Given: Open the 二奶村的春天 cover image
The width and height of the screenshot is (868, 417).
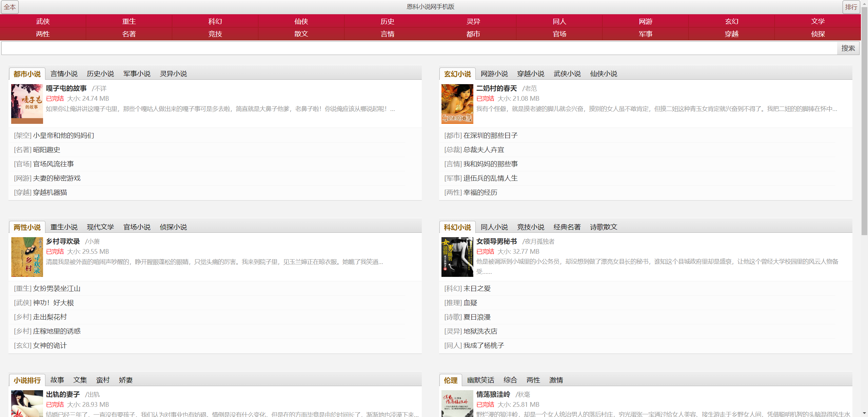Looking at the screenshot, I should tap(457, 104).
